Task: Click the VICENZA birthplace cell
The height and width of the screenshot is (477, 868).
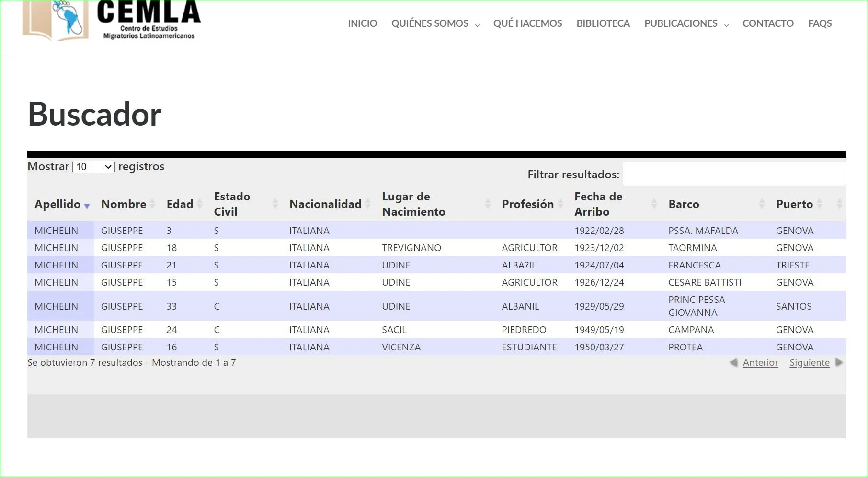Action: (401, 347)
